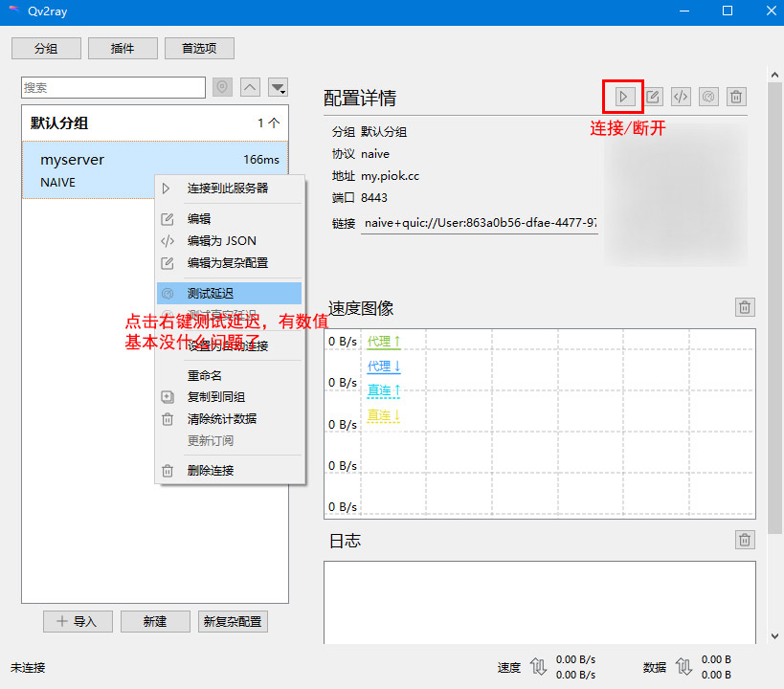
Task: Choose '重命名' from the context menu
Action: pyautogui.click(x=230, y=375)
